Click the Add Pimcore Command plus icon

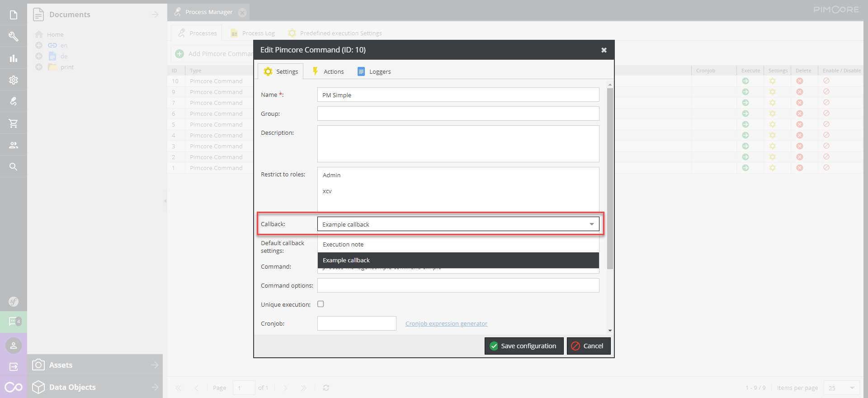[179, 54]
